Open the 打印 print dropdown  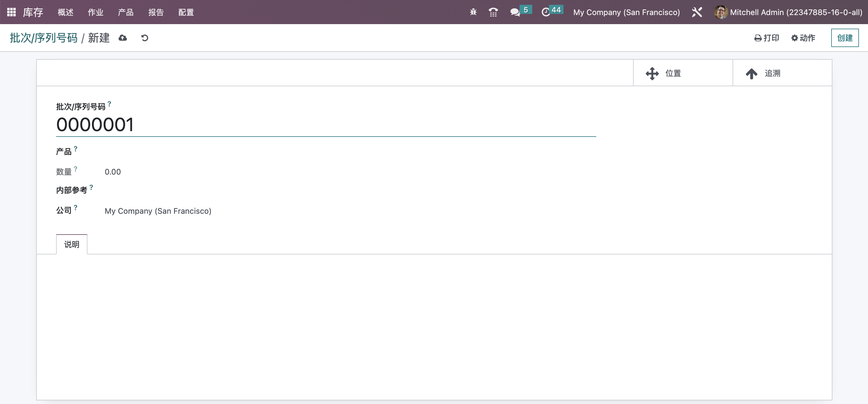pyautogui.click(x=767, y=38)
